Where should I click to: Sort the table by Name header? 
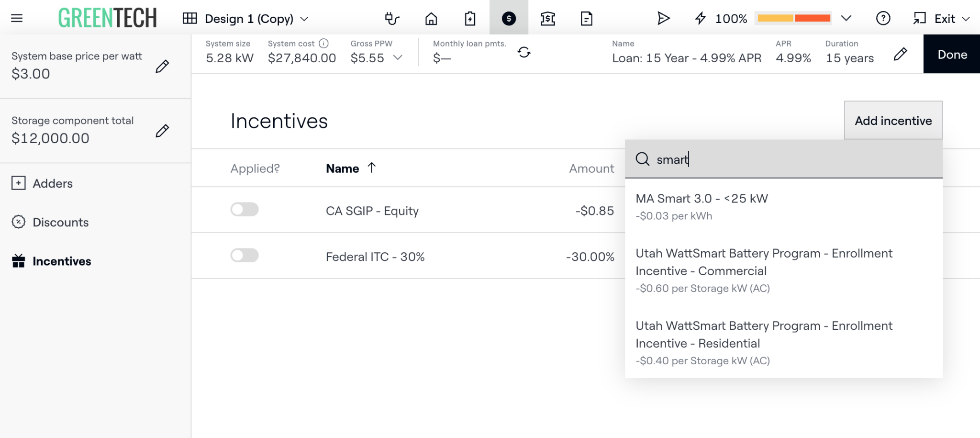(342, 168)
